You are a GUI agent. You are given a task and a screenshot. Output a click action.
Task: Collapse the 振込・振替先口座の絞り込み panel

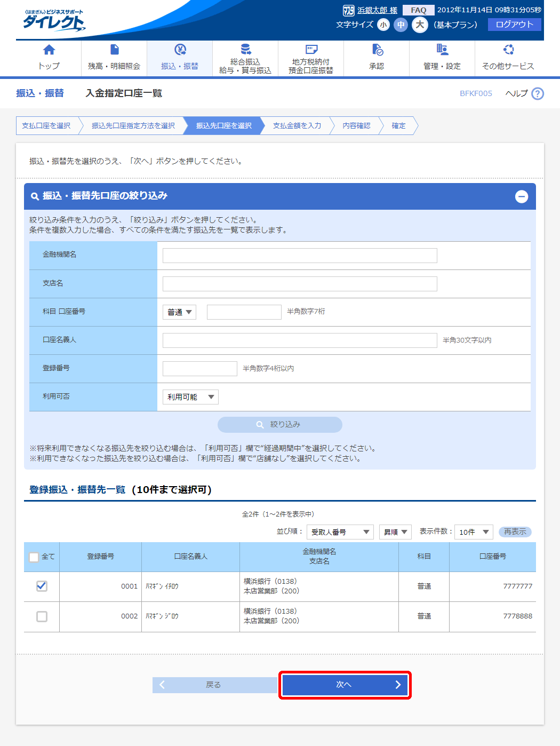click(x=521, y=196)
